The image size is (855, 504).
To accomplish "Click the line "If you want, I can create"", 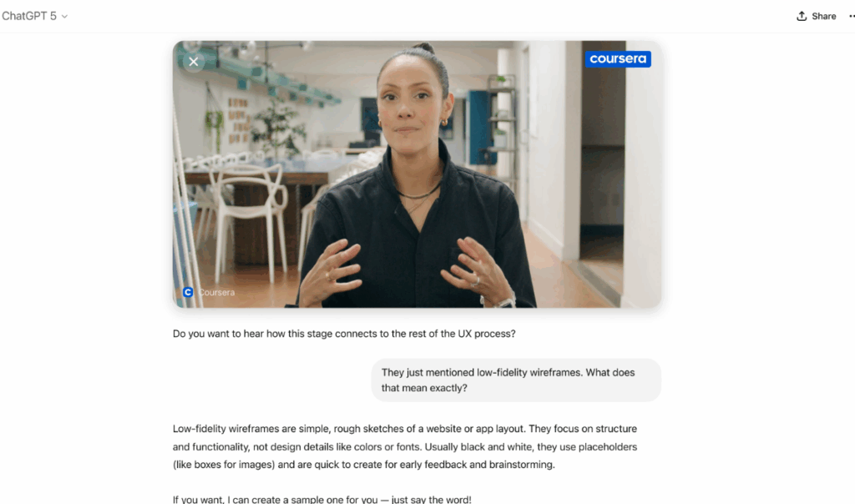I will pos(321,498).
